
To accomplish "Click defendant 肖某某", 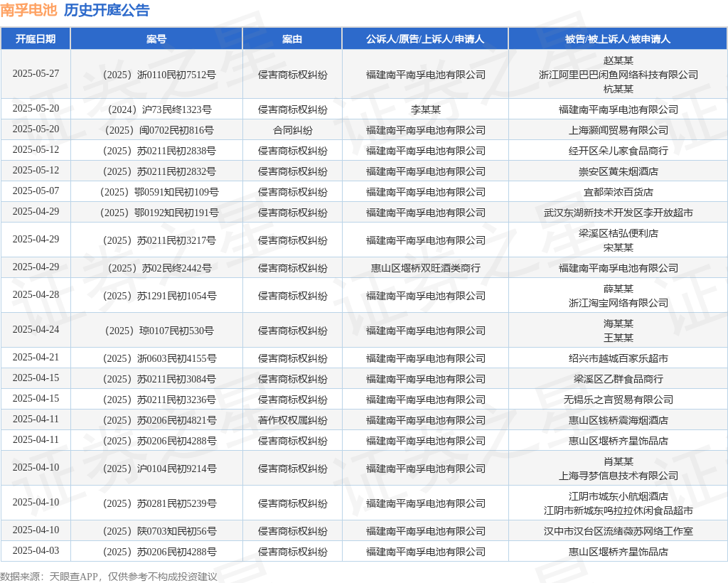I will click(x=618, y=461).
